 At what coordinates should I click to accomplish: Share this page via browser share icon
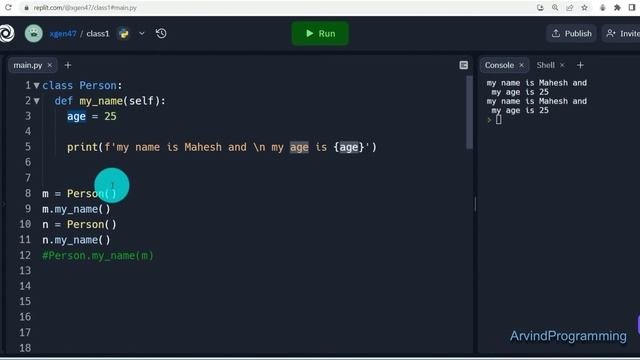tap(570, 7)
